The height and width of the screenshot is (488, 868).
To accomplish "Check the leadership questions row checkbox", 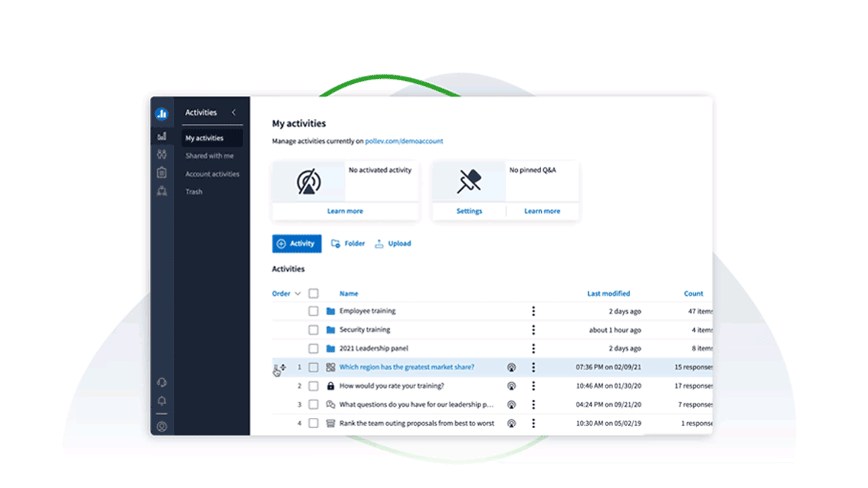I will (313, 405).
